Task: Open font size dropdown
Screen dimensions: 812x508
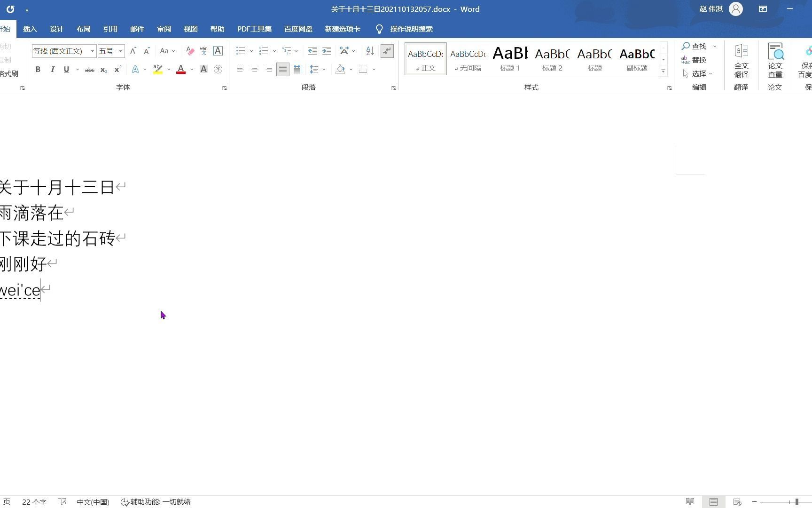Action: (121, 51)
